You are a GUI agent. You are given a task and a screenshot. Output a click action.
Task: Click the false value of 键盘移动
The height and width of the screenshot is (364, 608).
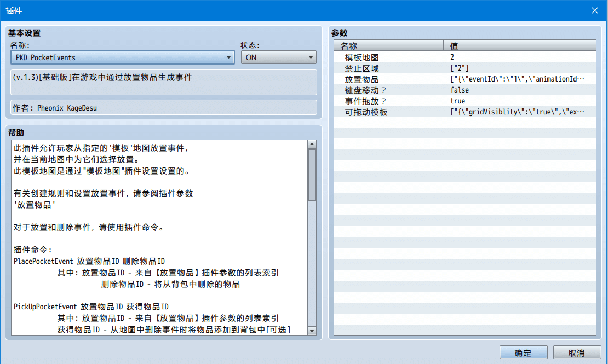(460, 90)
